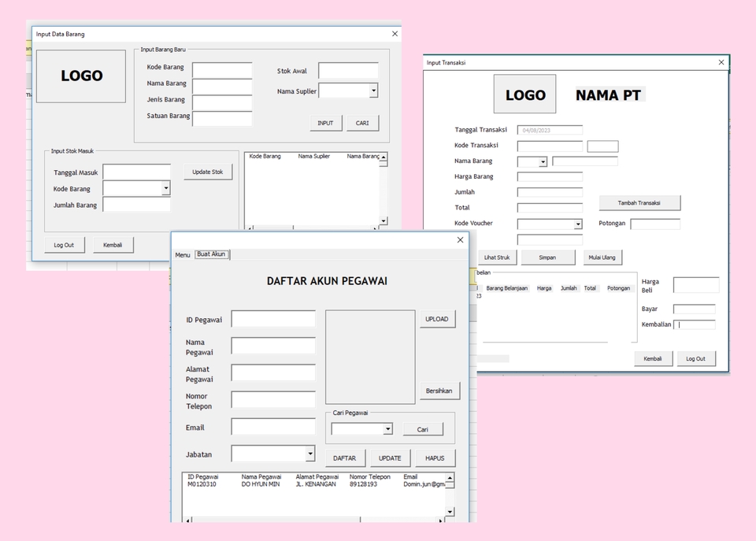This screenshot has height=541, width=756.
Task: Click the LOGO image in Input Transaksi
Action: (x=525, y=94)
